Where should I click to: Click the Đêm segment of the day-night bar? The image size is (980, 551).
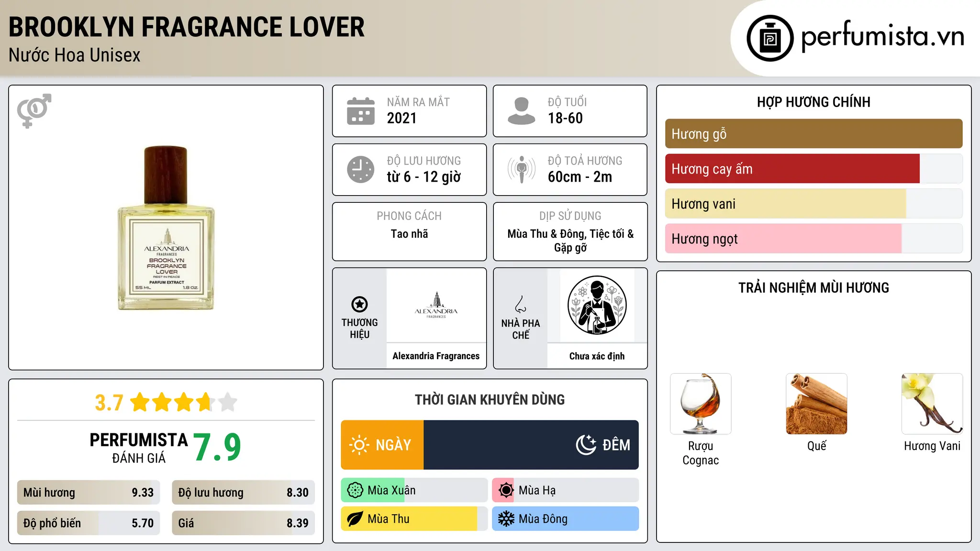click(531, 445)
